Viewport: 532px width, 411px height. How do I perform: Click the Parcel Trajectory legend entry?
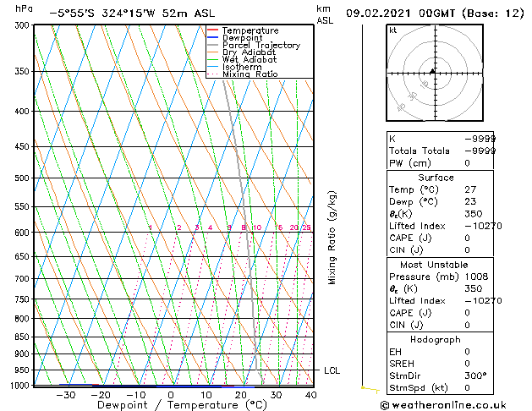coord(261,46)
